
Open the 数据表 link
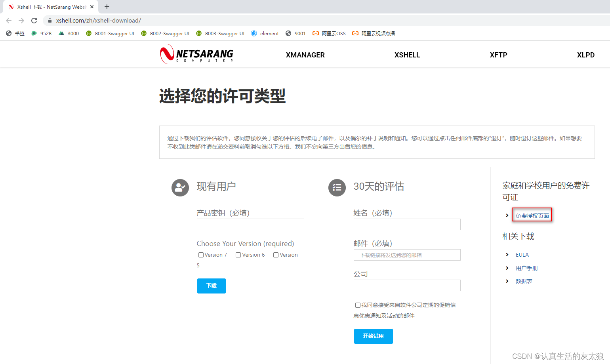point(524,281)
